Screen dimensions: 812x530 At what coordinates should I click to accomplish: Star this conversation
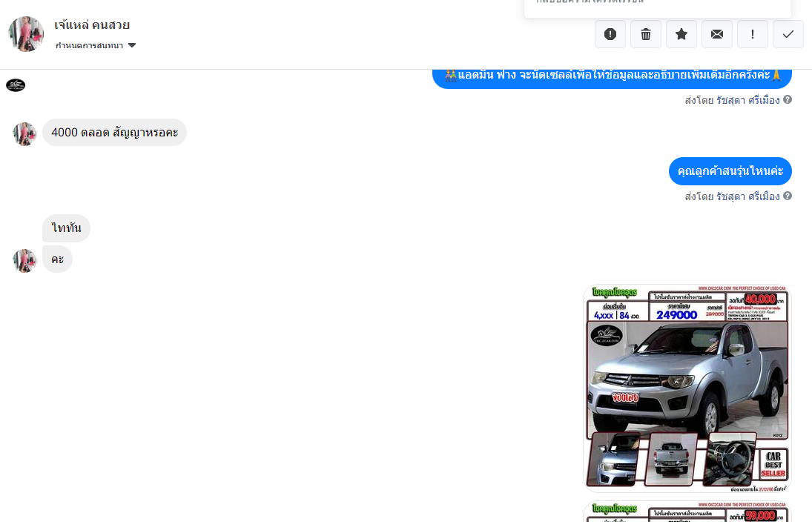tap(681, 34)
